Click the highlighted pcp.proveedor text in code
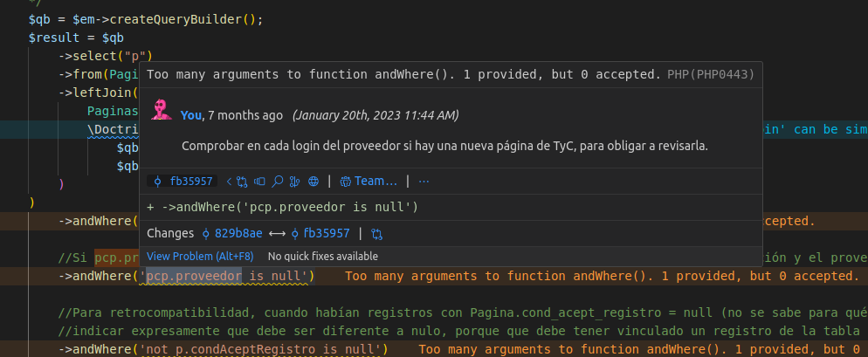Viewport: 868px width, 357px height. 193,276
